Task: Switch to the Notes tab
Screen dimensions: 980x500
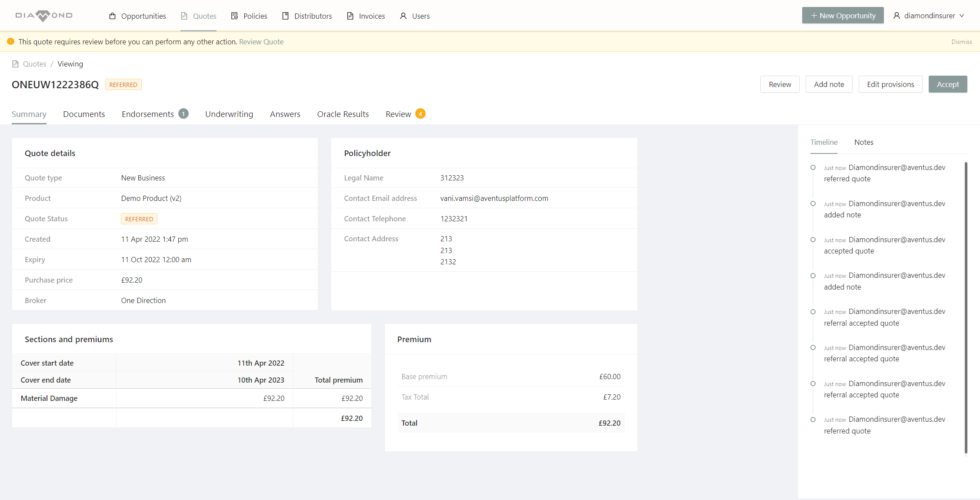Action: tap(863, 142)
